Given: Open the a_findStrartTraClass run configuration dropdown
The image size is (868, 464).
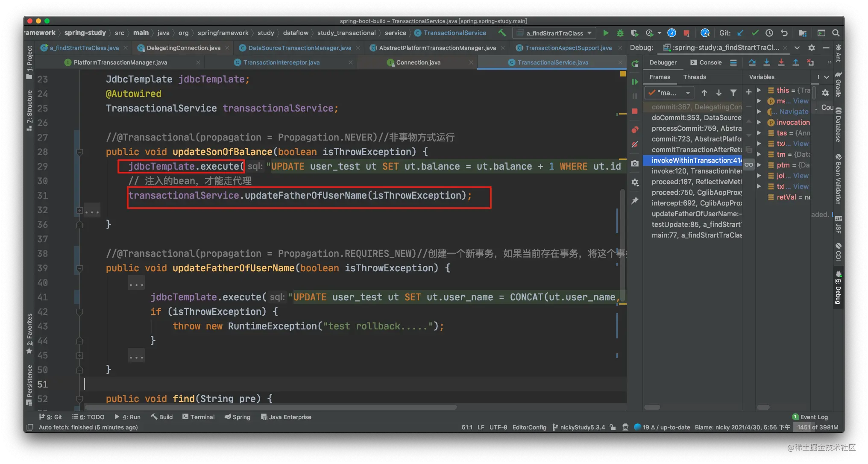Looking at the screenshot, I should [554, 33].
